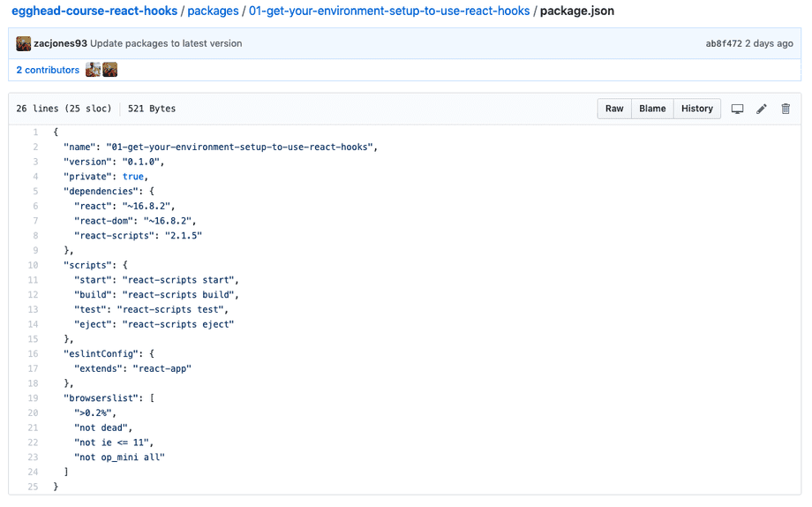This screenshot has height=507, width=812.
Task: Open zacjones93 user profile link
Action: click(60, 43)
